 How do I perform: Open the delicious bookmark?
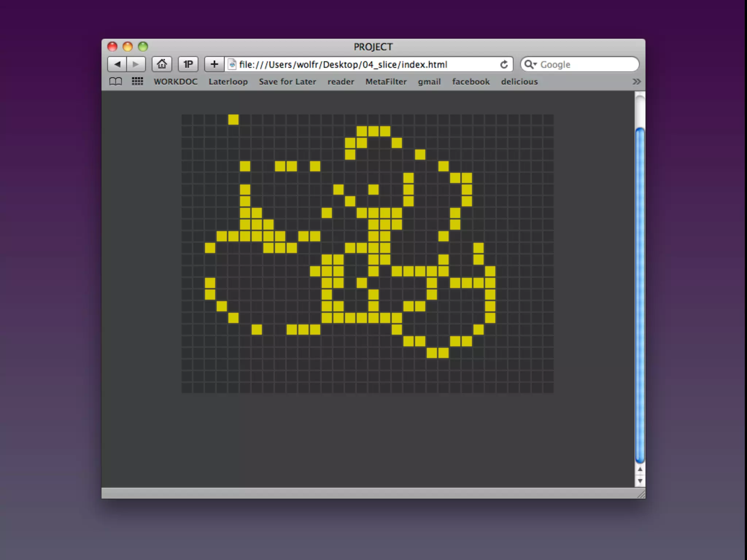pos(519,82)
